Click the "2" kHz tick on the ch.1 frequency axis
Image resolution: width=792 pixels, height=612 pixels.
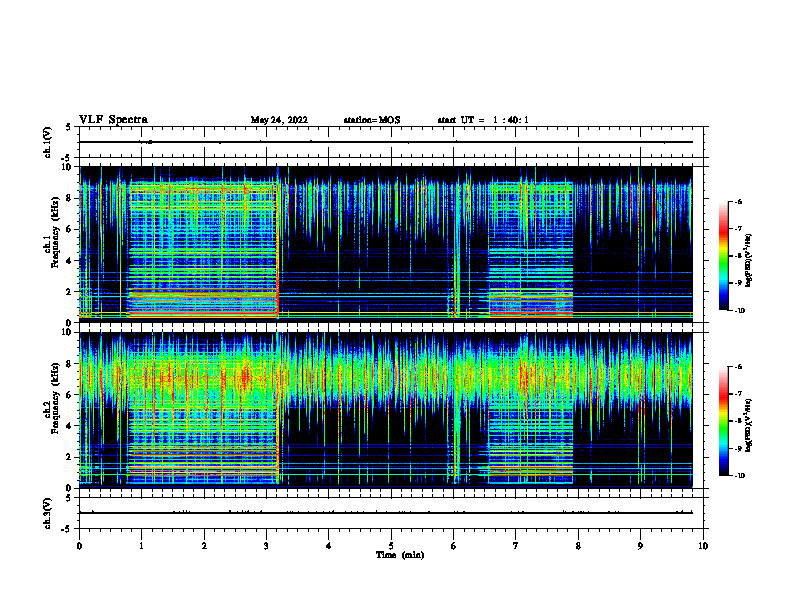pyautogui.click(x=70, y=292)
